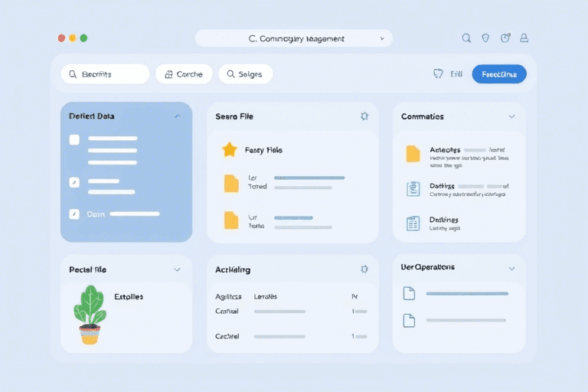Open the Searo File panel gear settings
Image resolution: width=588 pixels, height=392 pixels.
pyautogui.click(x=364, y=116)
